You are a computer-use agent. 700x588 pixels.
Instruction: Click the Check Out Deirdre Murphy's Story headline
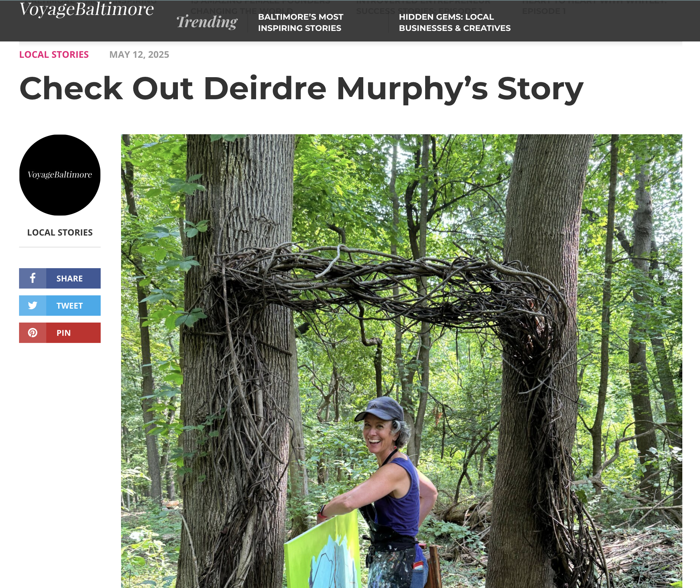301,88
